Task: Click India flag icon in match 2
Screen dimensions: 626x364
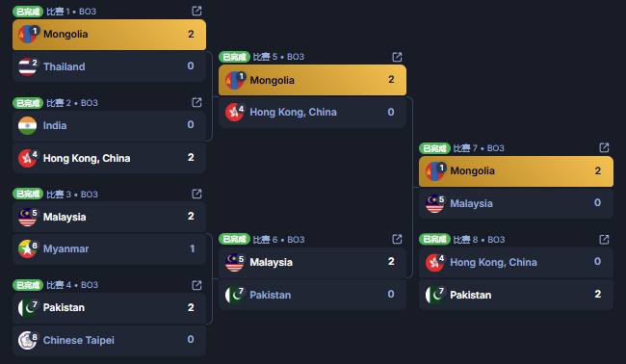Action: click(x=28, y=125)
